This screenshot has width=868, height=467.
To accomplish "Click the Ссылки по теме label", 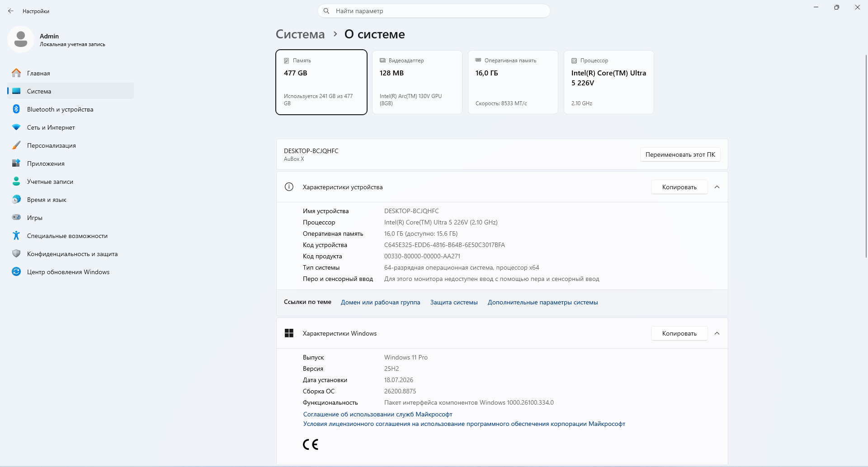I will pos(307,302).
